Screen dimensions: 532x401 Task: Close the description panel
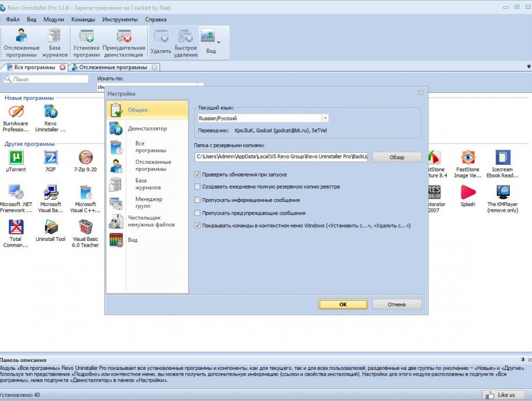coord(529,359)
